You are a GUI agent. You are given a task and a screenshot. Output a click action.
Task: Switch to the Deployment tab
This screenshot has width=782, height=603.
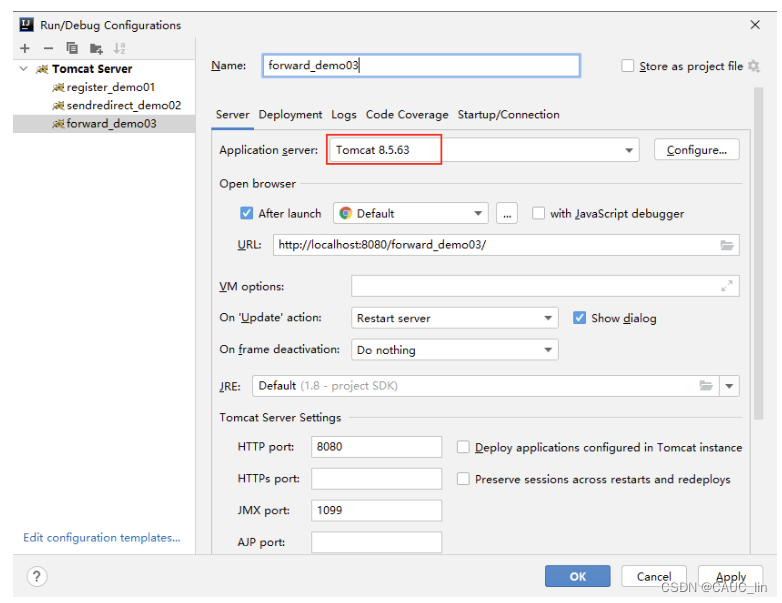click(290, 115)
